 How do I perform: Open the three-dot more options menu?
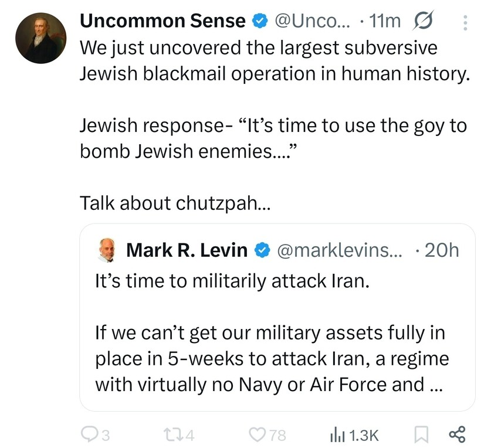[x=466, y=22]
